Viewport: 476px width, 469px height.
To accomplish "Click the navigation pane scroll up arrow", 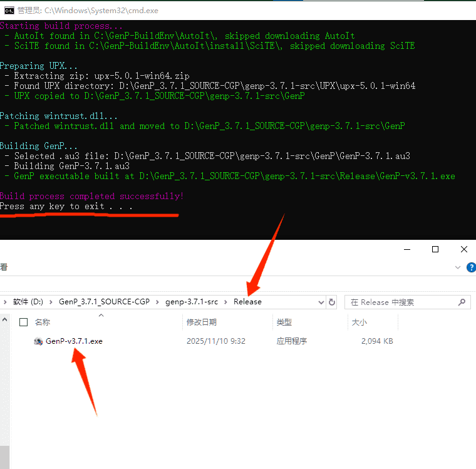I will (4, 319).
